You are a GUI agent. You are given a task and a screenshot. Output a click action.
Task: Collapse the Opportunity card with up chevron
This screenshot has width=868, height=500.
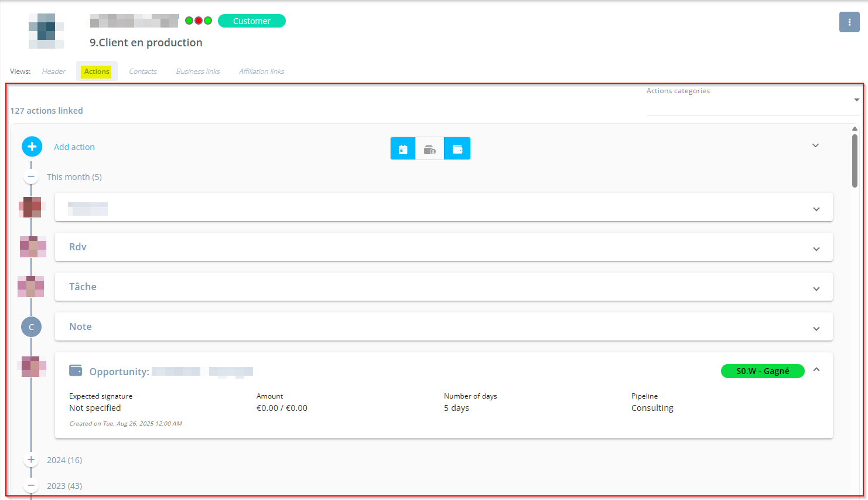[816, 370]
